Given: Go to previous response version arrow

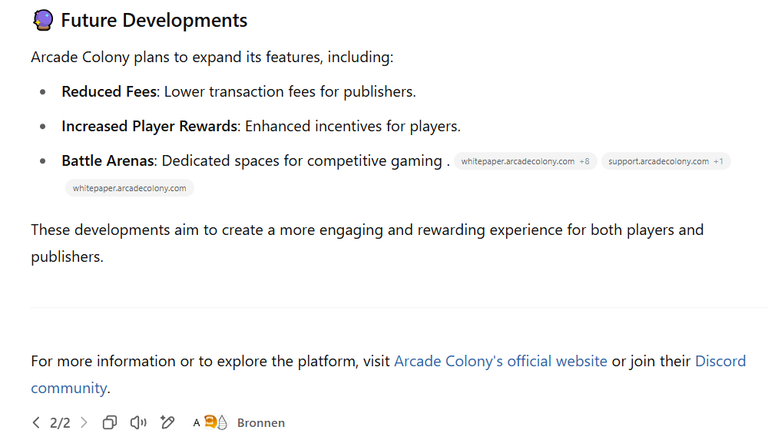Looking at the screenshot, I should point(36,422).
